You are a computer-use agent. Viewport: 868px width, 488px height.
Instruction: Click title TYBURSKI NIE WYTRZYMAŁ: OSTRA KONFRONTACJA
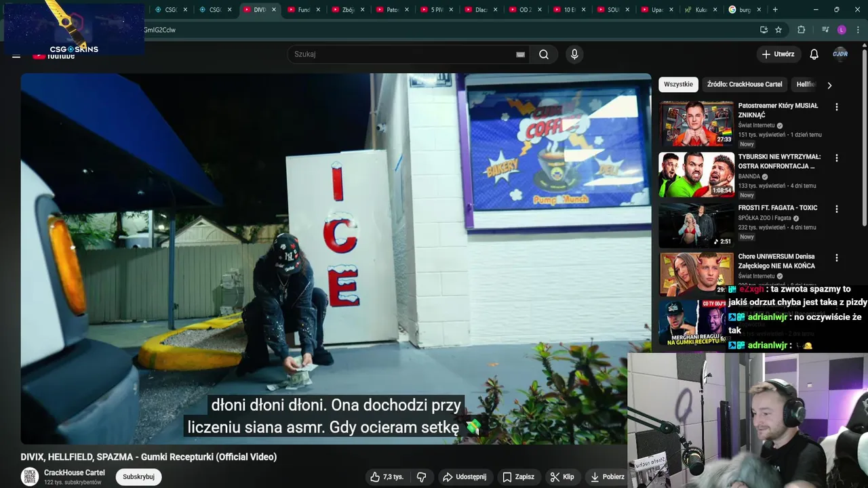coord(779,161)
